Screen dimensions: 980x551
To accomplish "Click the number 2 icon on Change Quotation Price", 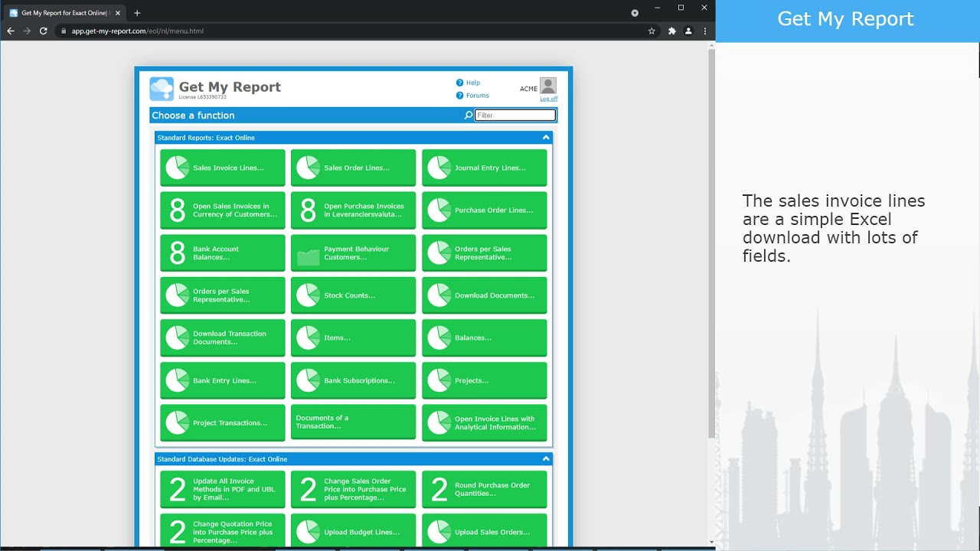I will [x=177, y=532].
